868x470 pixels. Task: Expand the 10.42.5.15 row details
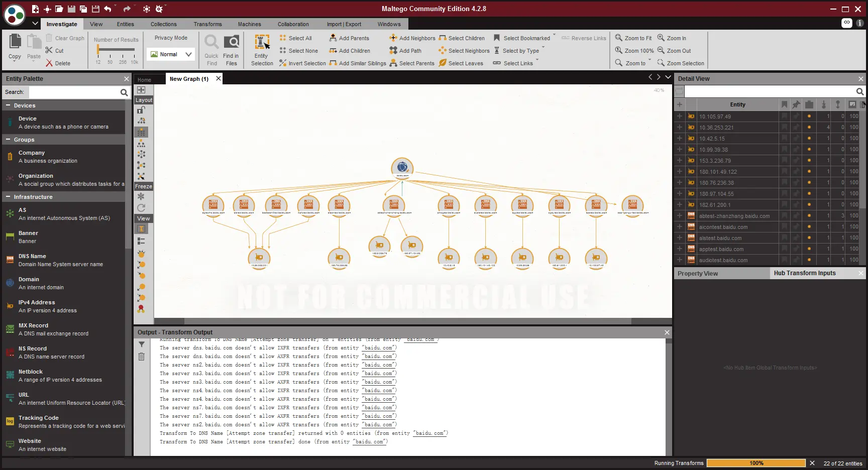[680, 138]
